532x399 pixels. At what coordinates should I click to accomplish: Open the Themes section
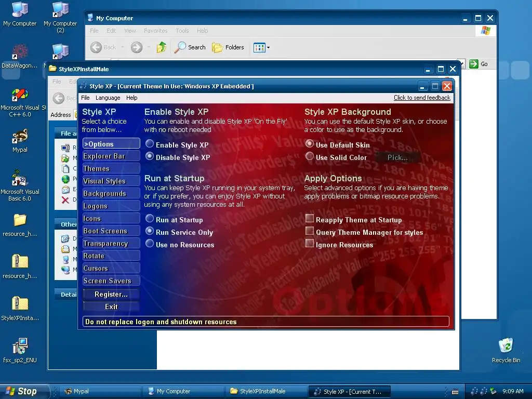tap(111, 169)
